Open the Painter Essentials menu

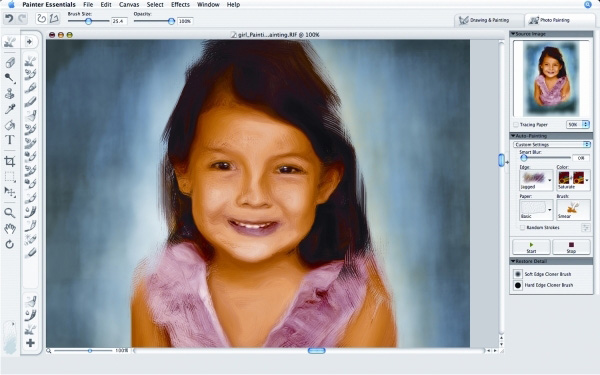(49, 5)
